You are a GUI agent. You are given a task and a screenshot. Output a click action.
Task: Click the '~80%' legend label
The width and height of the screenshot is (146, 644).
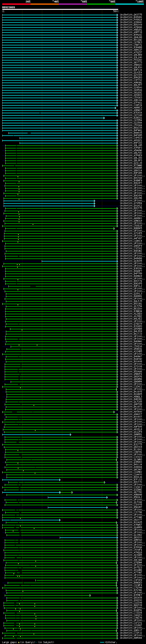pos(112,2)
